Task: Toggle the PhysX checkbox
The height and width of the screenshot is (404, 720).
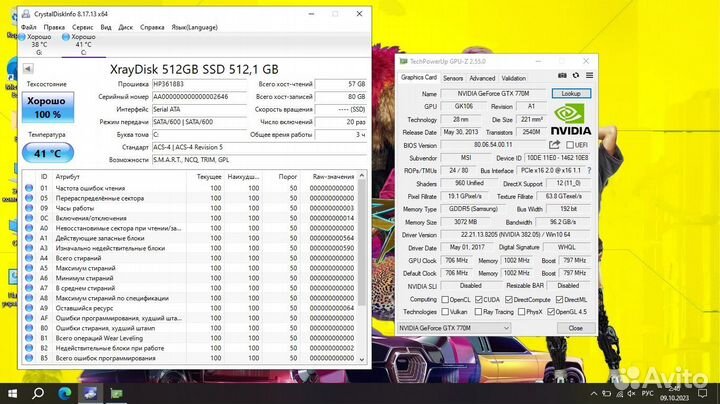Action: pyautogui.click(x=521, y=312)
